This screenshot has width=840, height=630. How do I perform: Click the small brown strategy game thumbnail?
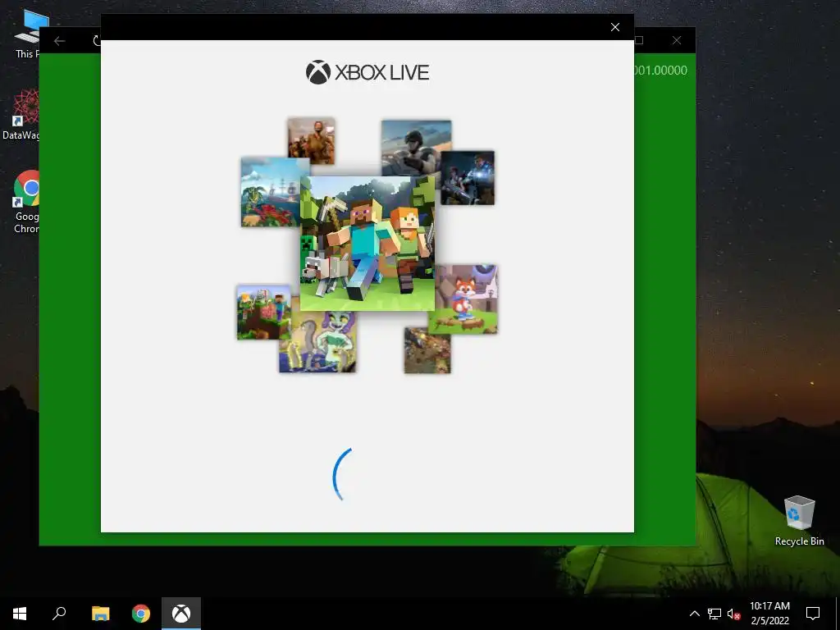[x=427, y=350]
